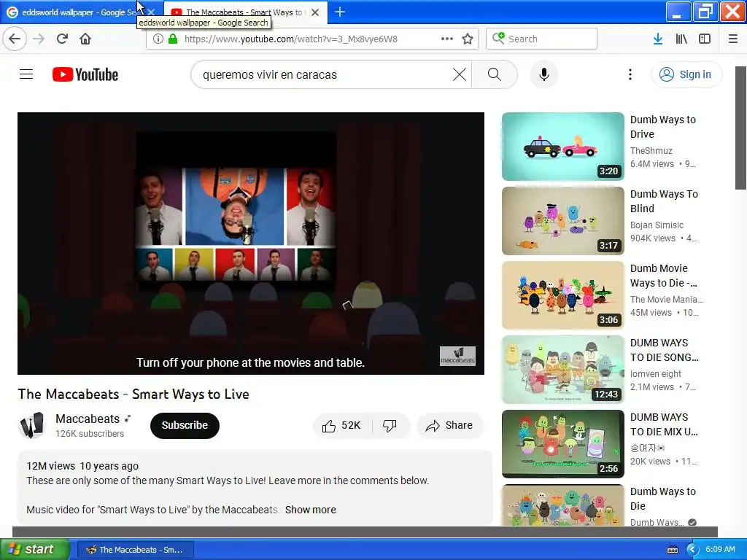Viewport: 747px width, 560px height.
Task: Open the Firefox downloads panel
Action: point(658,39)
